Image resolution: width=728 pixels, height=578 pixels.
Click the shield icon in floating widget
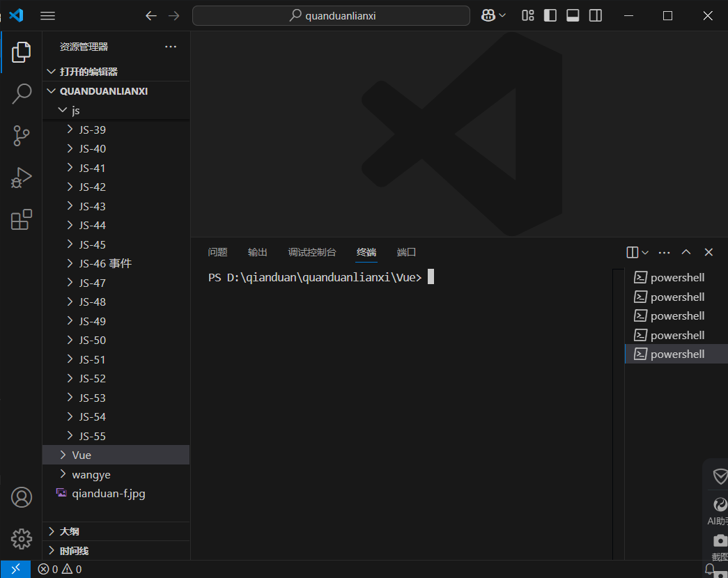[x=720, y=476]
